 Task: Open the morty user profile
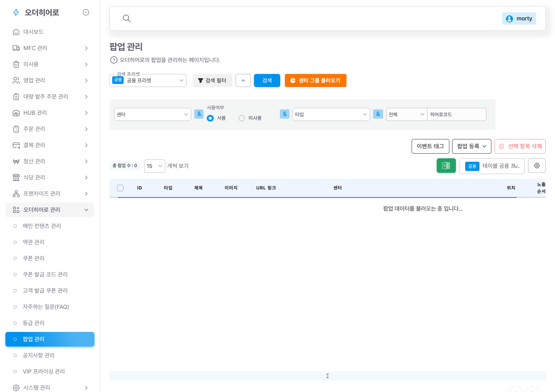(x=519, y=18)
